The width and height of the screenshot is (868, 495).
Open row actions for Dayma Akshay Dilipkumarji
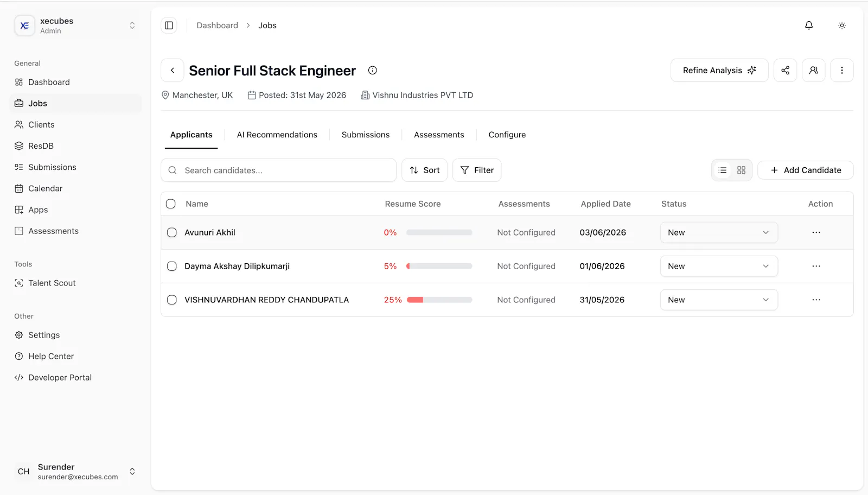[x=816, y=266]
